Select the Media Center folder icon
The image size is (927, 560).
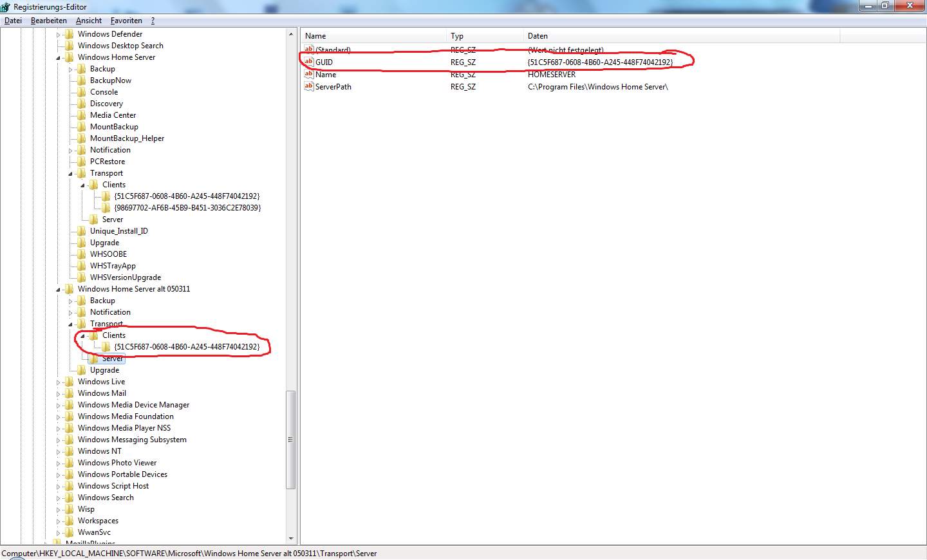point(82,115)
